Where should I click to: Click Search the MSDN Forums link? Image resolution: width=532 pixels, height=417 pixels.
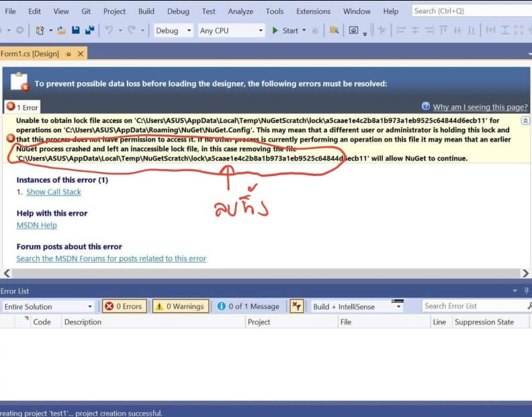112,259
